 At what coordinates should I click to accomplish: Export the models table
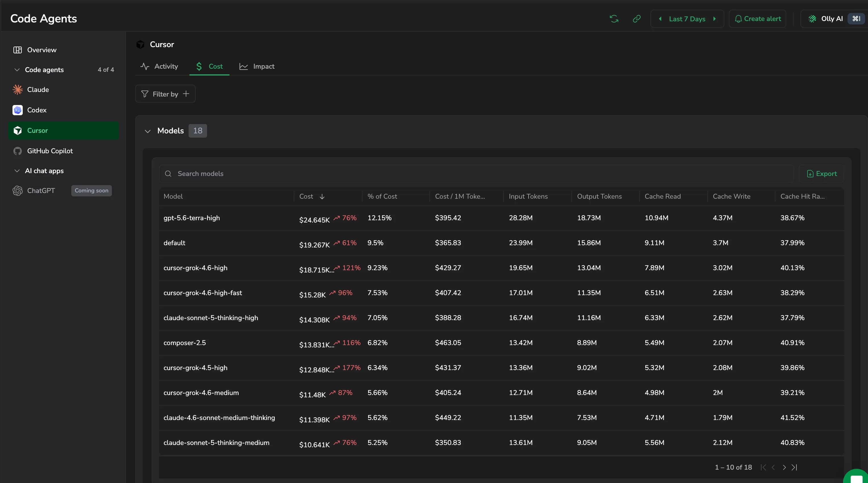[822, 174]
